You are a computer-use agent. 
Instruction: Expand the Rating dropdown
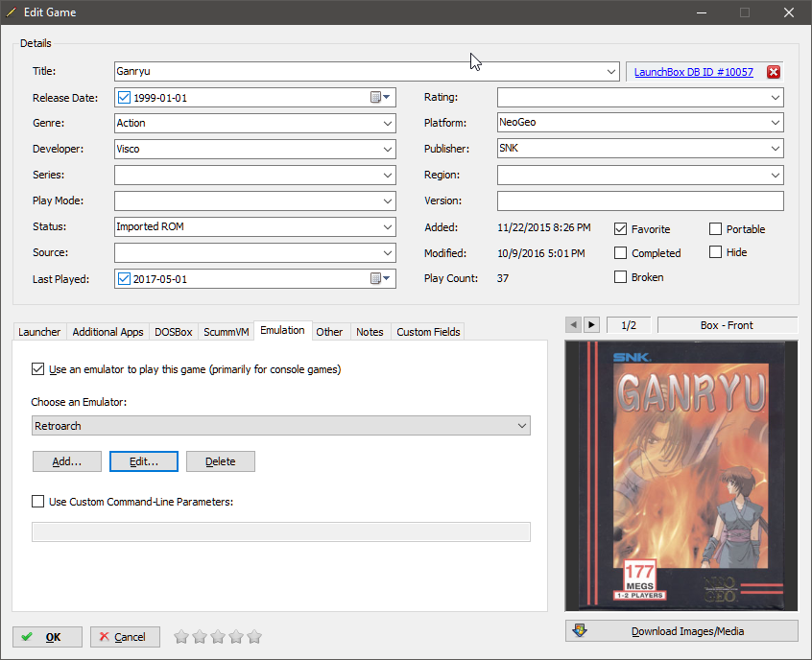pos(776,97)
